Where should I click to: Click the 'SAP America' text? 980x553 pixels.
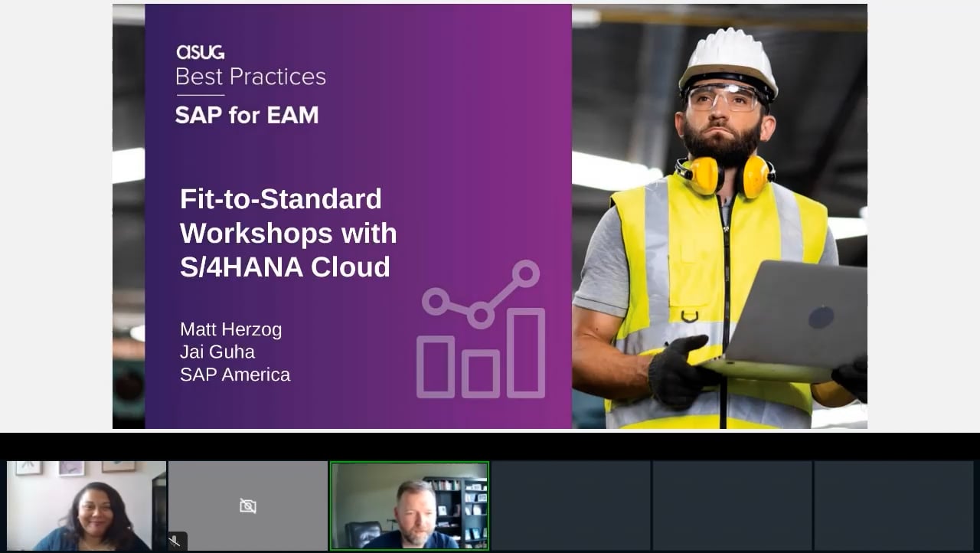point(235,375)
